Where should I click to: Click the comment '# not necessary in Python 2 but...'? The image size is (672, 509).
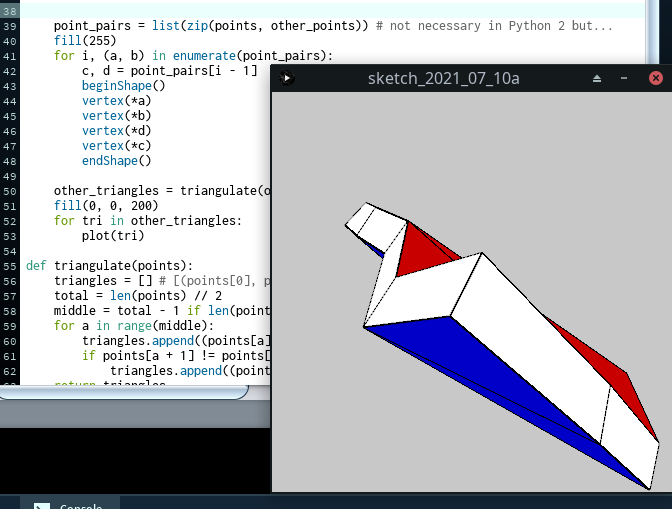coord(494,26)
